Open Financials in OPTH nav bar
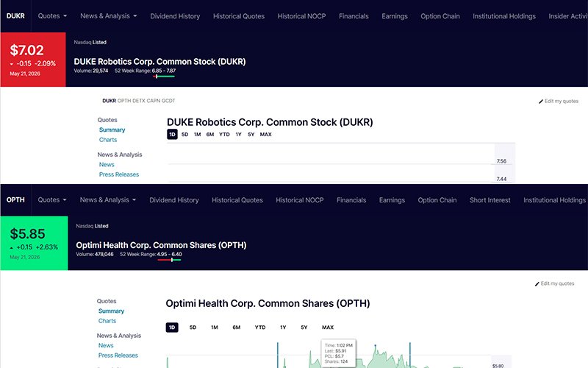Viewport: 588px width, 368px height. click(351, 200)
